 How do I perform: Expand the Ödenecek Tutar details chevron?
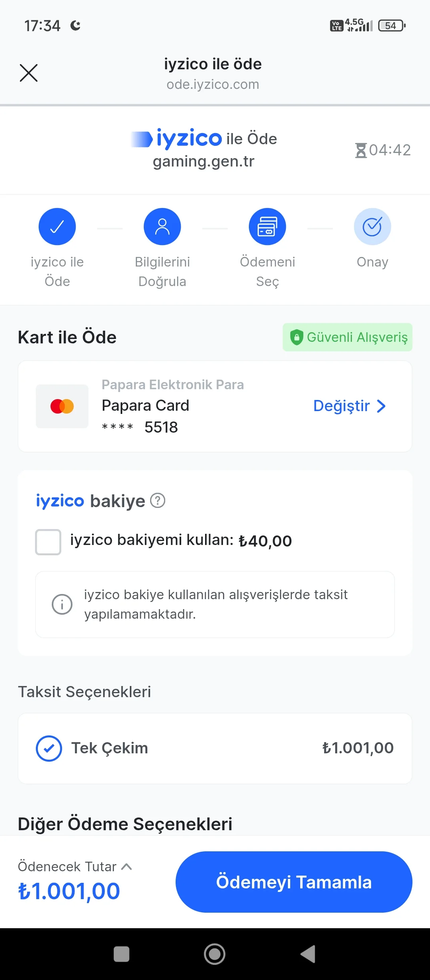pos(127,866)
